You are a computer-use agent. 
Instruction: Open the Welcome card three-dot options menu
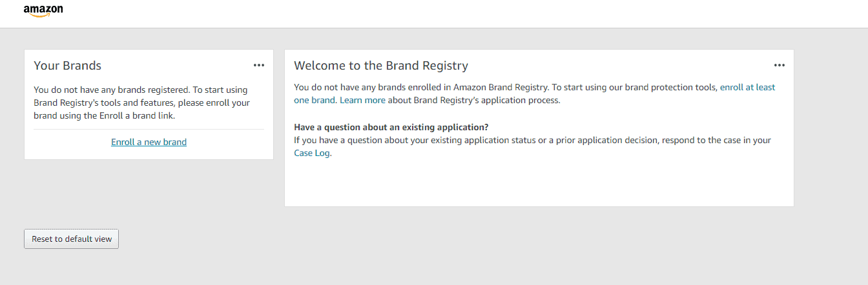coord(780,65)
